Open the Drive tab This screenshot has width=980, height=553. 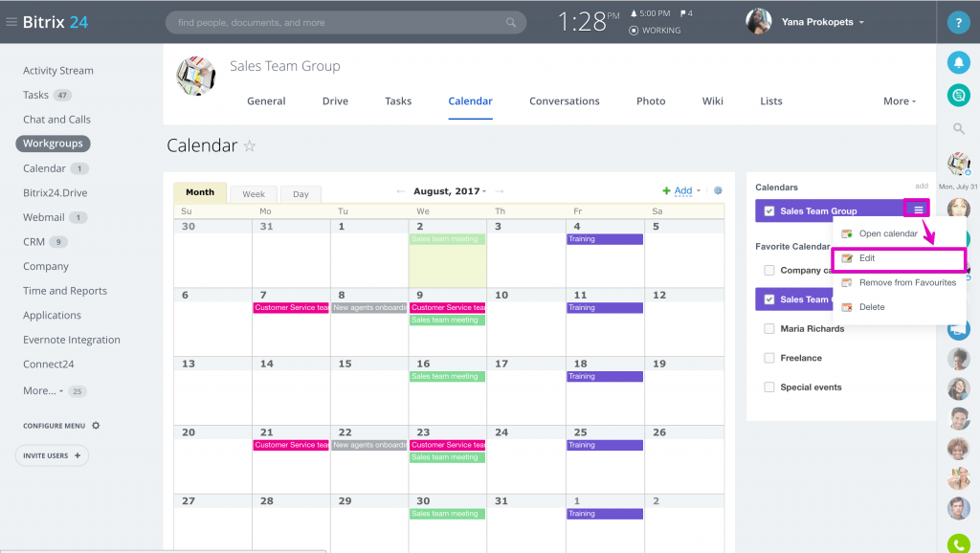click(335, 101)
